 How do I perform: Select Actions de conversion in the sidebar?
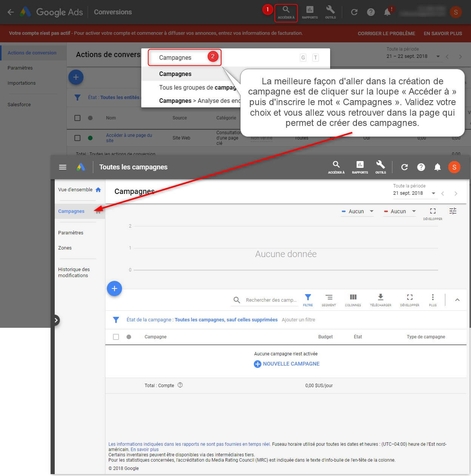click(32, 53)
